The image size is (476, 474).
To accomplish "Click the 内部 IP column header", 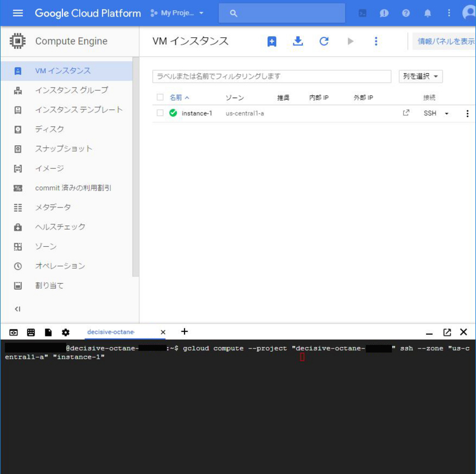I will pyautogui.click(x=319, y=98).
